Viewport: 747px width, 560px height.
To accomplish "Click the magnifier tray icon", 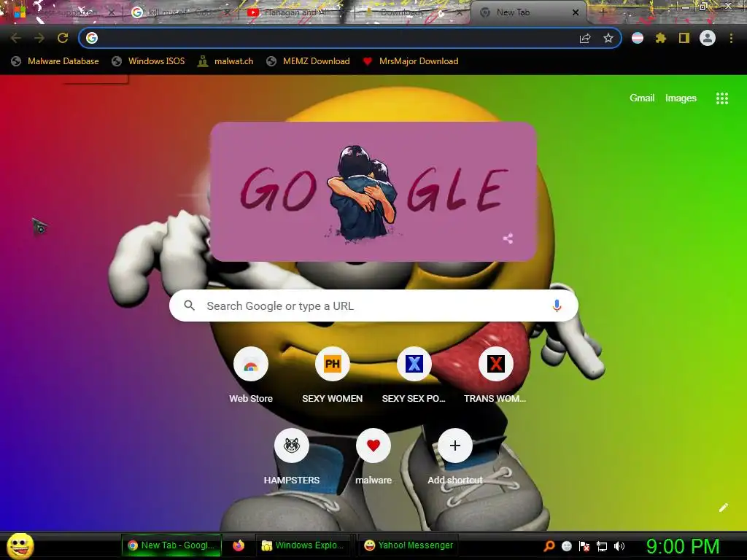I will point(549,545).
